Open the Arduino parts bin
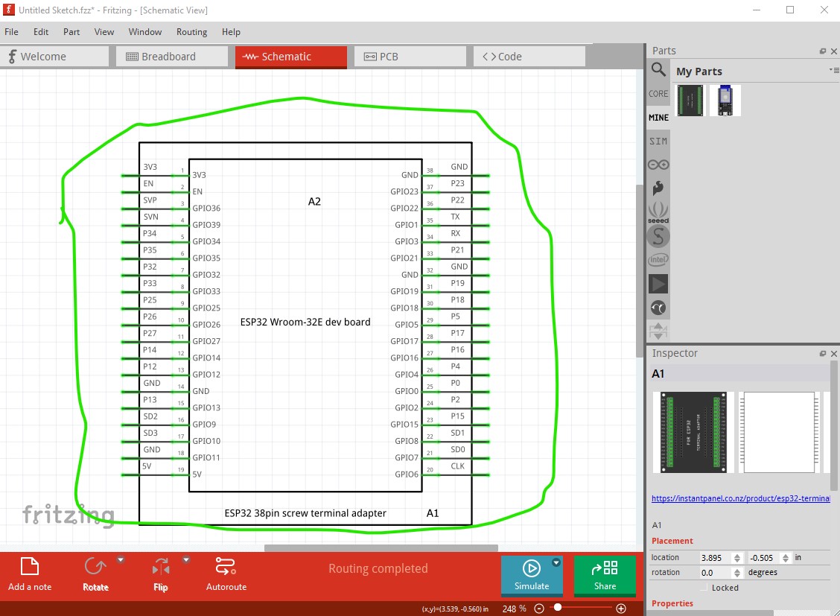Image resolution: width=840 pixels, height=616 pixels. [x=658, y=165]
